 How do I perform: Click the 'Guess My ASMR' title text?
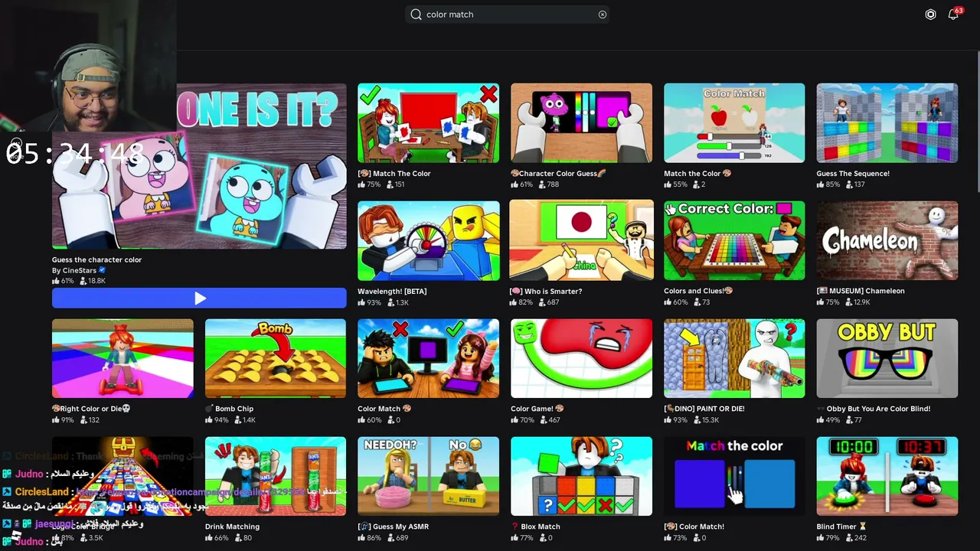[x=394, y=527]
